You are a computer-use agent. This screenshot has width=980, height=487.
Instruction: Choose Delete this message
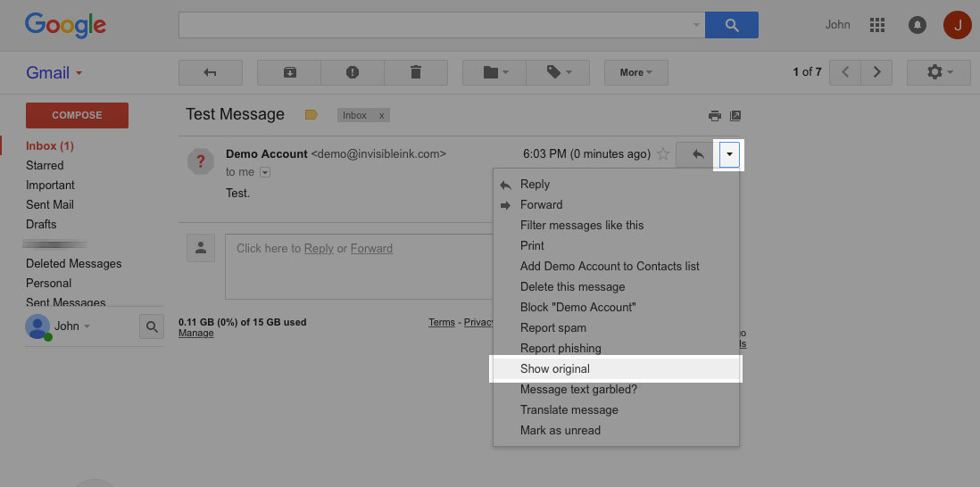(x=616, y=286)
